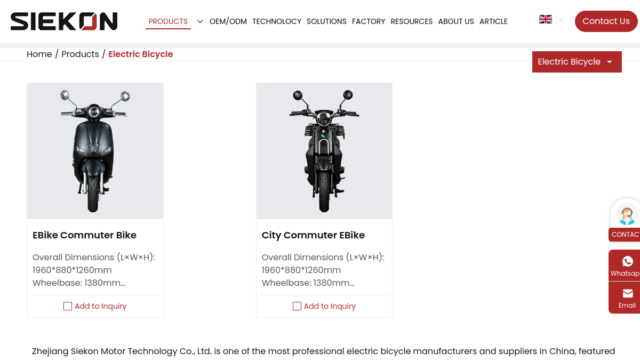Screen dimensions: 640x360
Task: Click the SIEKON logo
Action: (64, 21)
